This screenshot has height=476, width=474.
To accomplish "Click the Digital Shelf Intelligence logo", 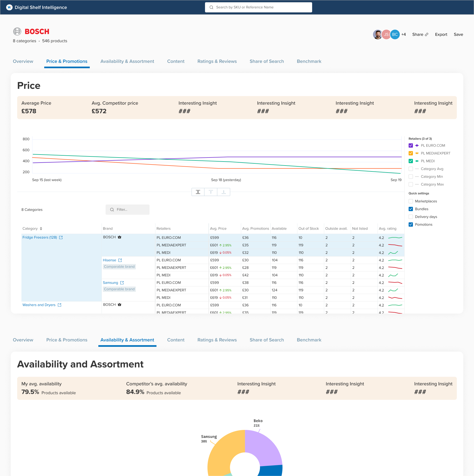I will coord(9,7).
